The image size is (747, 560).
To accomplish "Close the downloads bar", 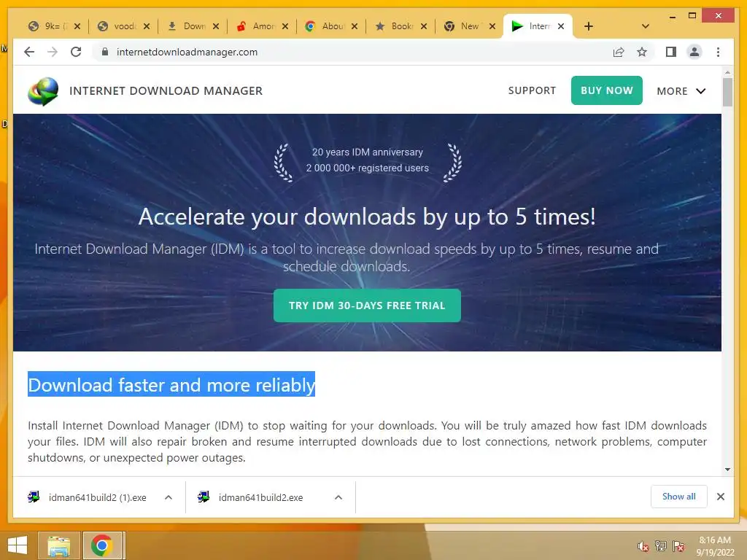I will [720, 497].
